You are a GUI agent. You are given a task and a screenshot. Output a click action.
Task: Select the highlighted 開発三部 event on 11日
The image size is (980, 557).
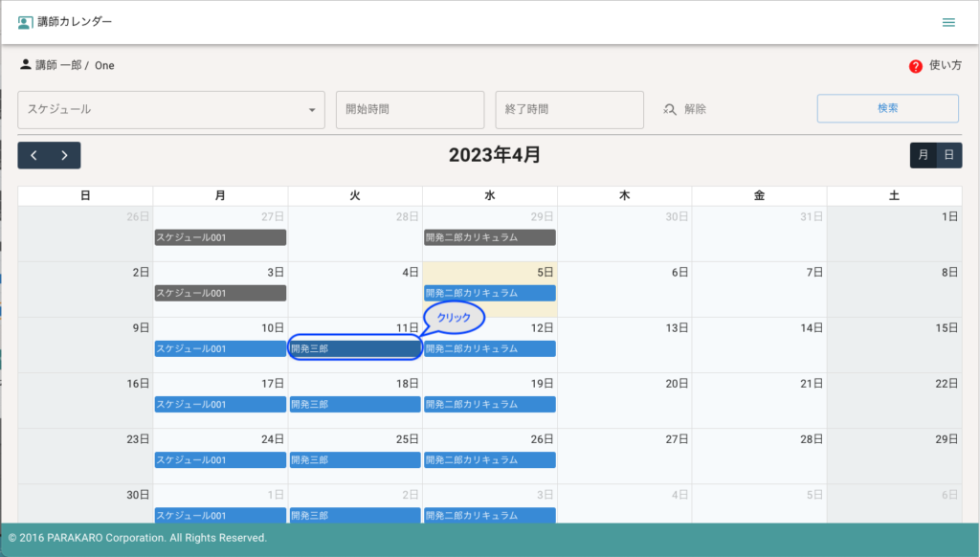[354, 348]
